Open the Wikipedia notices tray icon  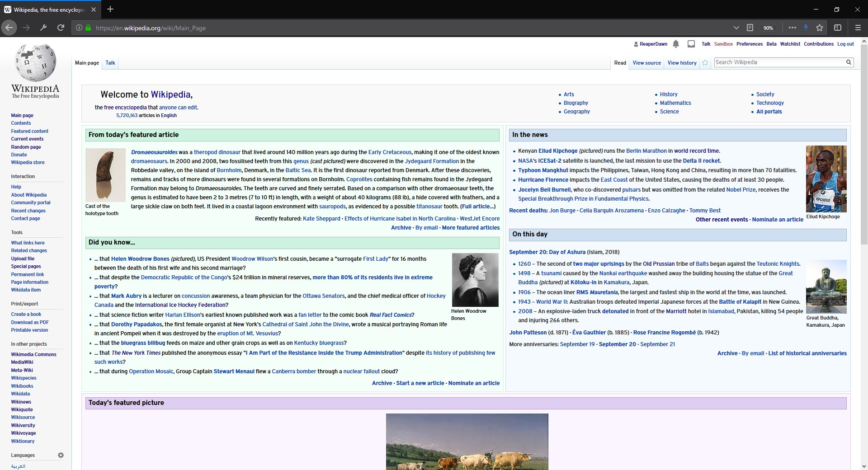point(691,44)
